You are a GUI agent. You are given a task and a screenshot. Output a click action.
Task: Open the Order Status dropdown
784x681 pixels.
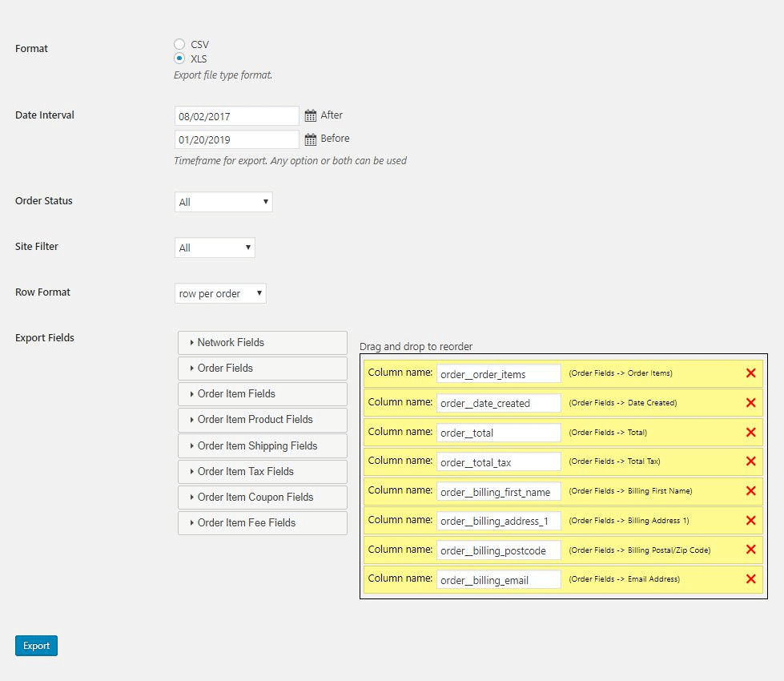pyautogui.click(x=223, y=202)
